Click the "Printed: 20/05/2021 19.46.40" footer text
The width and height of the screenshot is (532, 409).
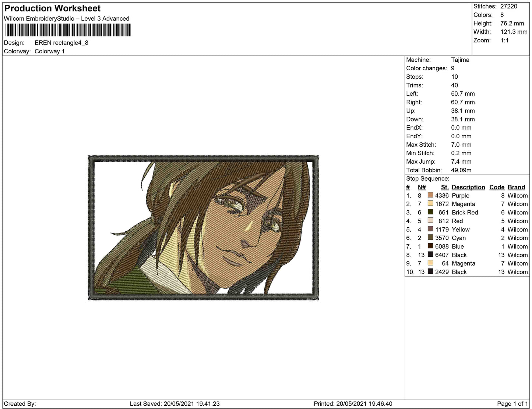click(353, 403)
